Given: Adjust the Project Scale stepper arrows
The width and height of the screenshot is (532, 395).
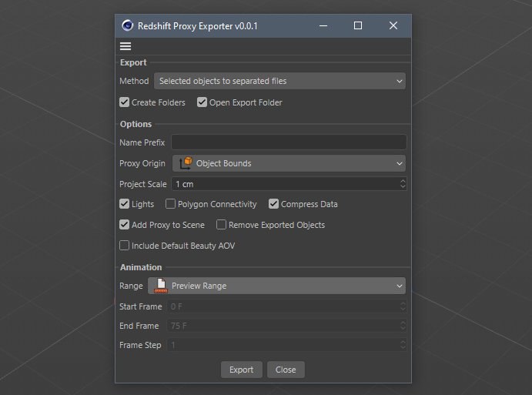Looking at the screenshot, I should (403, 184).
